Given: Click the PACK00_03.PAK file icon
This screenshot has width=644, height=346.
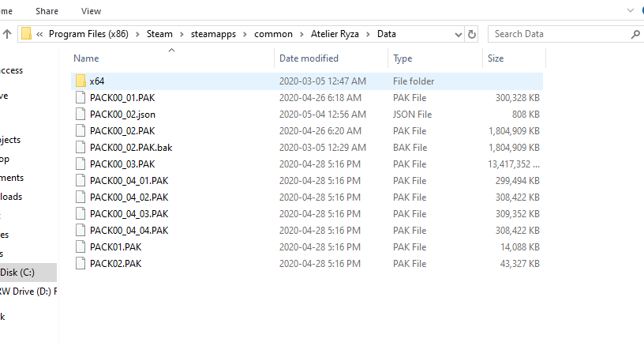Looking at the screenshot, I should [x=80, y=164].
